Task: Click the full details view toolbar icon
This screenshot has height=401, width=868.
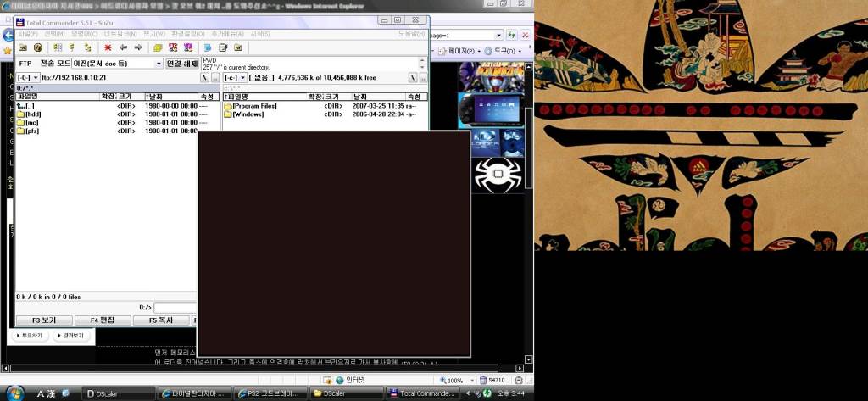Action: click(72, 47)
